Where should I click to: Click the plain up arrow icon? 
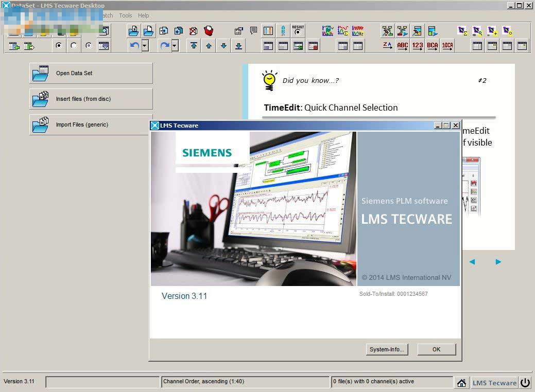209,46
